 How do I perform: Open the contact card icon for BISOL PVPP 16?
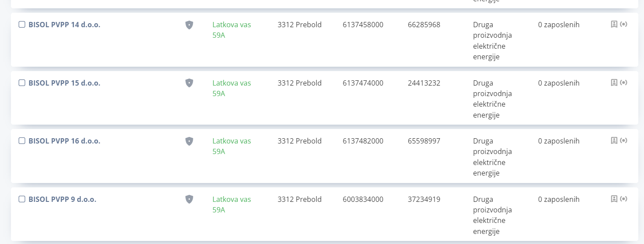coord(614,140)
